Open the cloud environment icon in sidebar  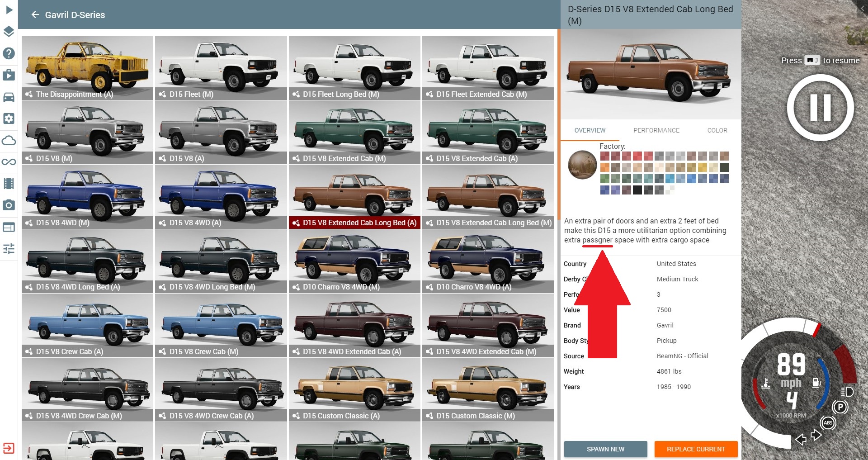9,140
